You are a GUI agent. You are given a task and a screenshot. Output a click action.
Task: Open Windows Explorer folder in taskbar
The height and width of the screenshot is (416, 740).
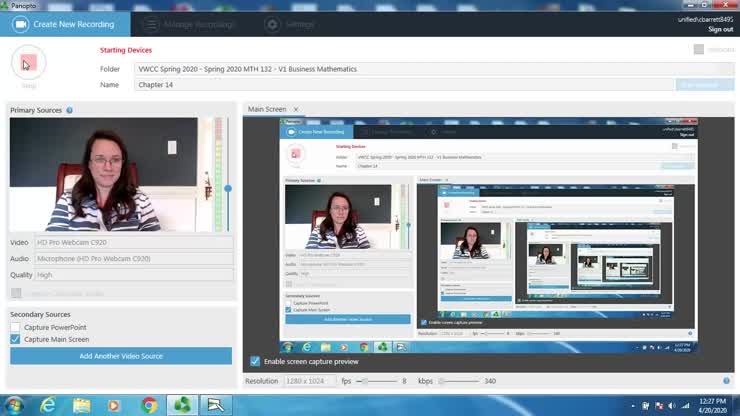[81, 405]
